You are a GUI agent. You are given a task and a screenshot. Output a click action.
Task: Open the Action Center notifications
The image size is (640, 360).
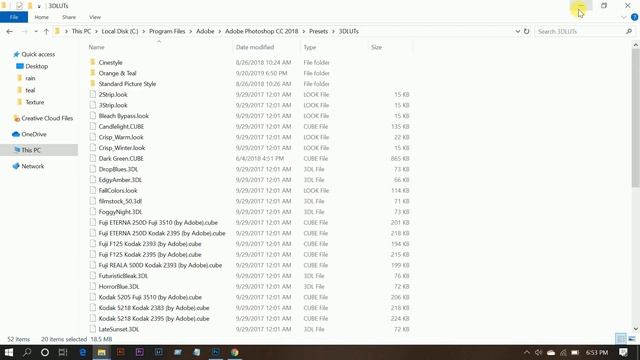623,352
